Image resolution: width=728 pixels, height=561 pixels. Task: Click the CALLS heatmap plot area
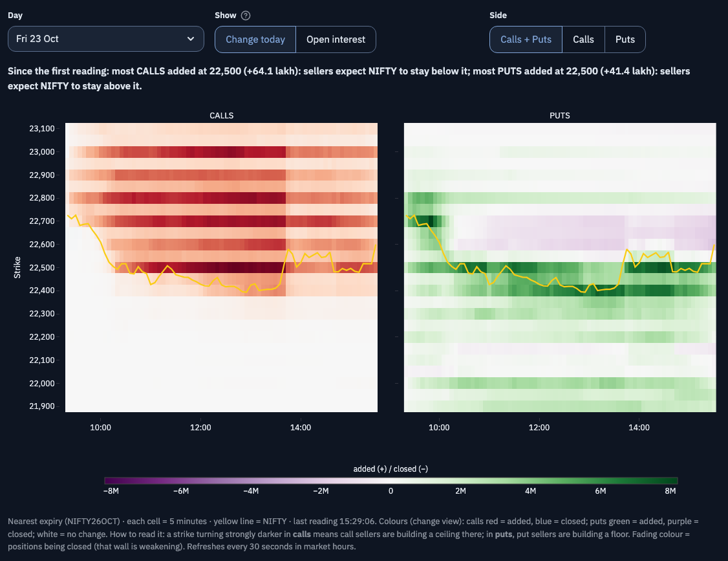click(222, 267)
